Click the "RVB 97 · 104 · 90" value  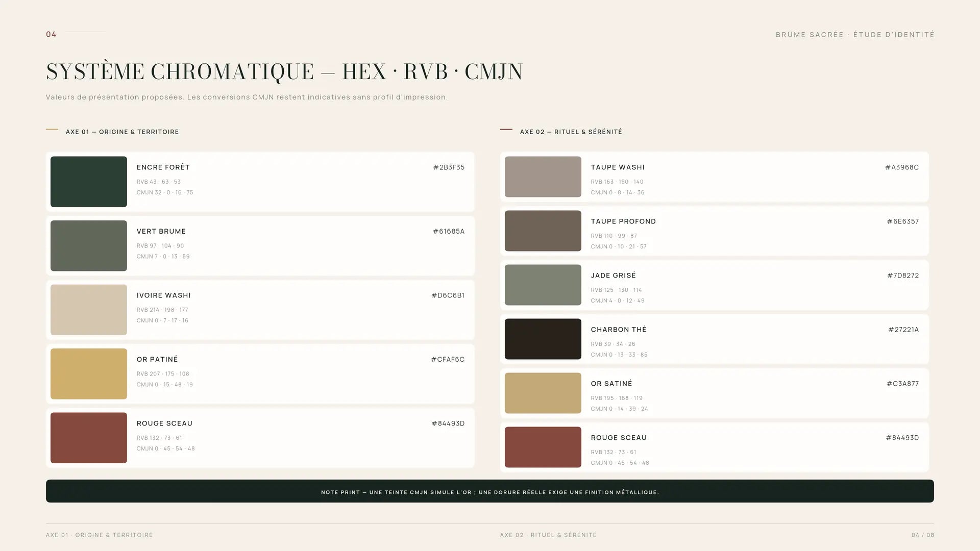tap(160, 246)
